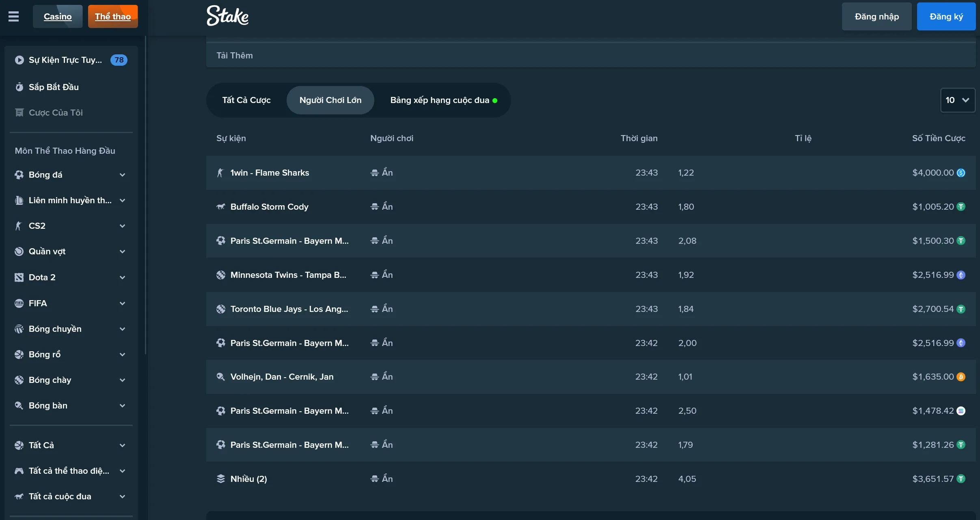Click the sidebar vertical scrollbar
Screen dimensions: 980x520
(x=146, y=195)
